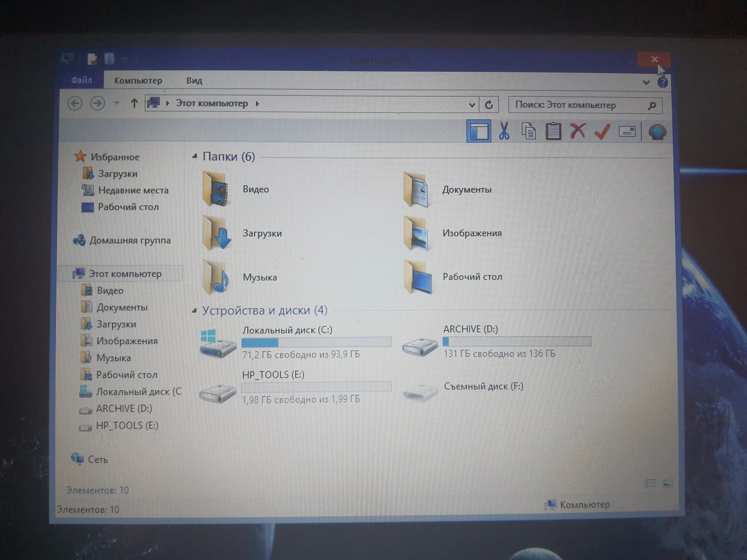Click the C: drive usage bar

(316, 342)
